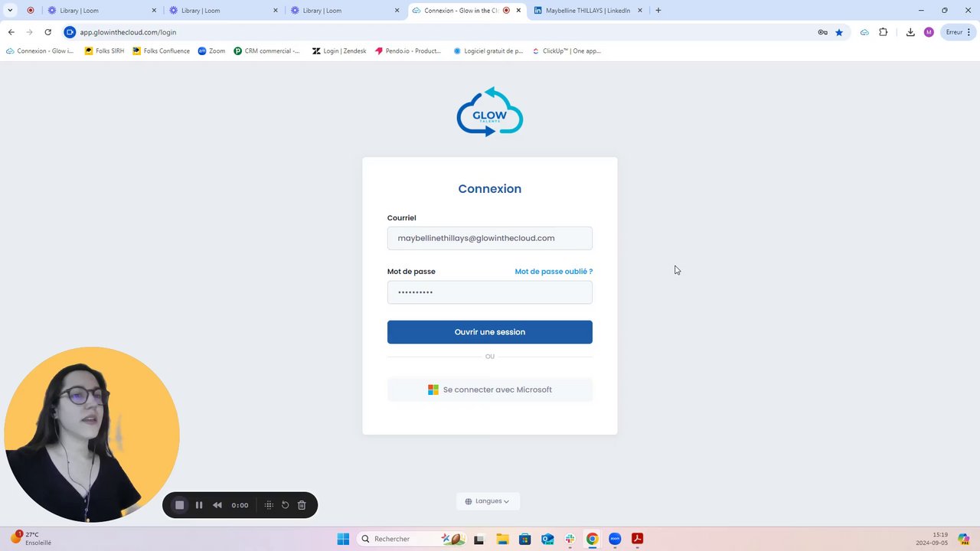The image size is (980, 551).
Task: Click Se connecter avec Microsoft
Action: pos(490,390)
